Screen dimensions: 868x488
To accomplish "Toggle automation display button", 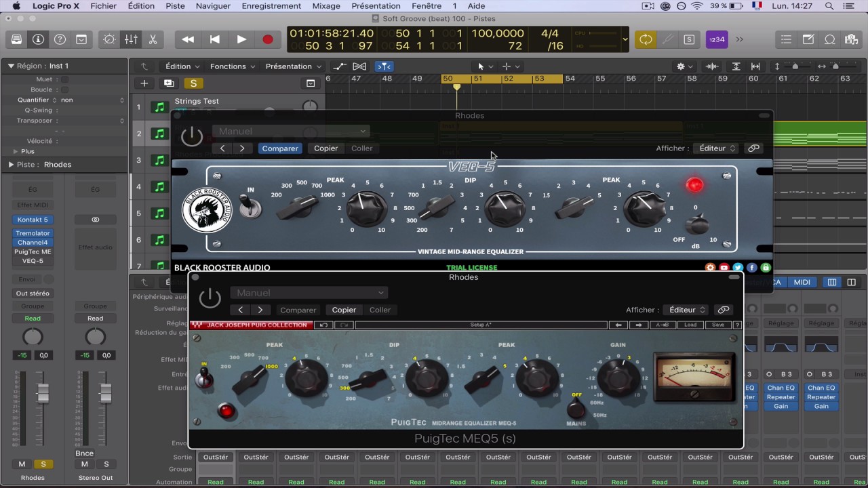I will tap(339, 66).
